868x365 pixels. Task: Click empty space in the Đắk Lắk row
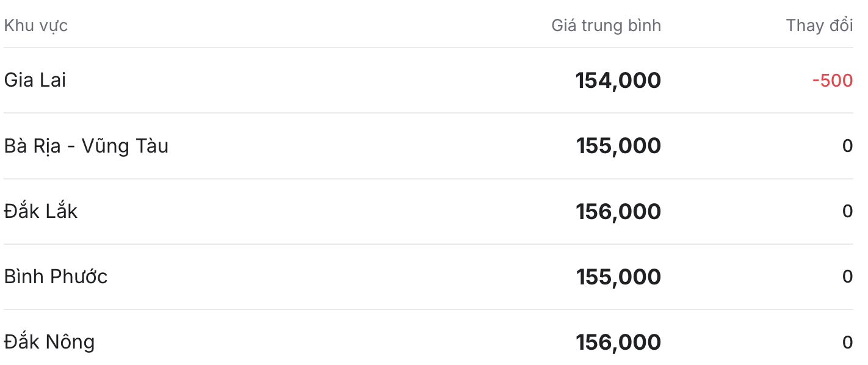coord(324,211)
